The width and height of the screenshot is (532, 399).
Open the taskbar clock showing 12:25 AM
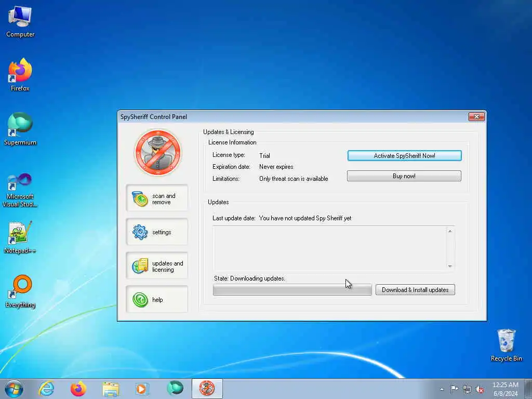pos(505,389)
